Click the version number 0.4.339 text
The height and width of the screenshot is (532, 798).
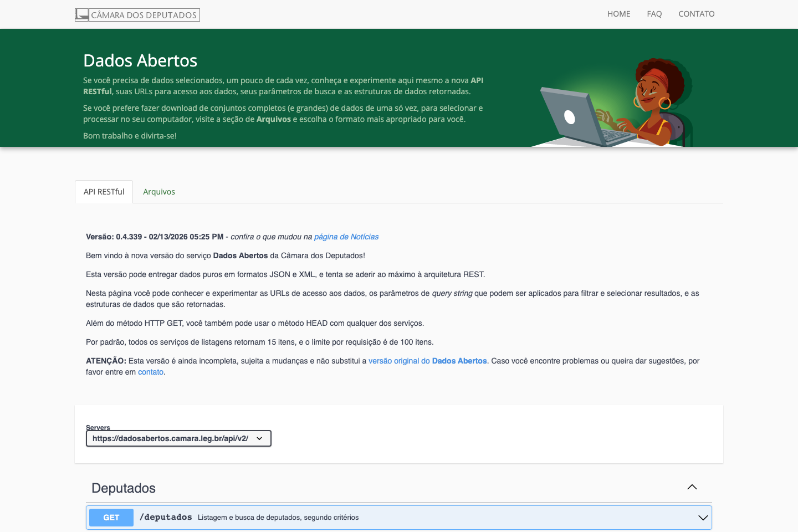pos(127,237)
